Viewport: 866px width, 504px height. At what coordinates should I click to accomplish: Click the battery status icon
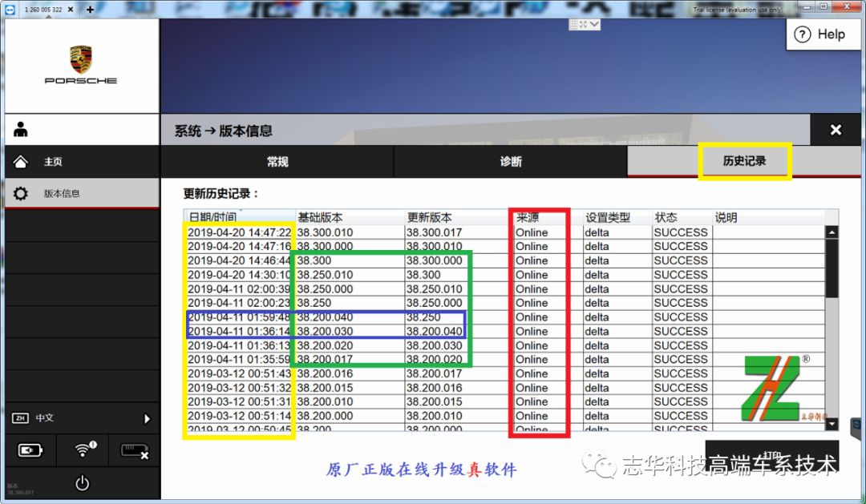click(x=31, y=450)
